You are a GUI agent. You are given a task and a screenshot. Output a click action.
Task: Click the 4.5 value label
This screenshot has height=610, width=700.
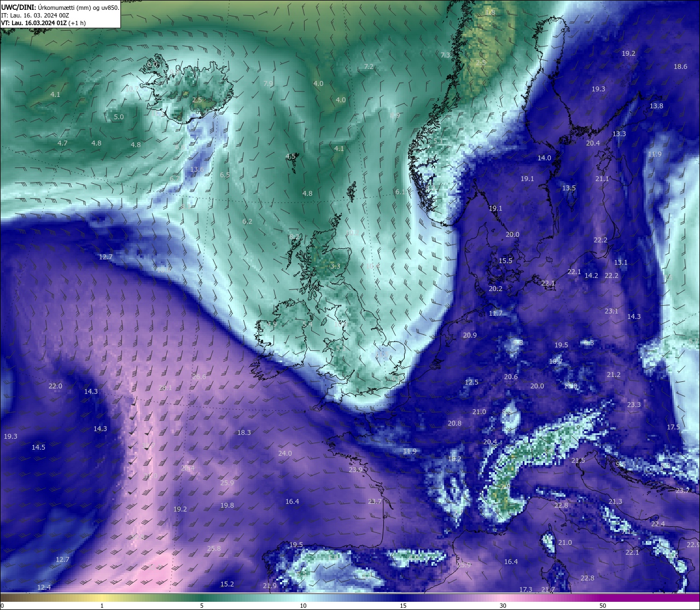pos(290,156)
